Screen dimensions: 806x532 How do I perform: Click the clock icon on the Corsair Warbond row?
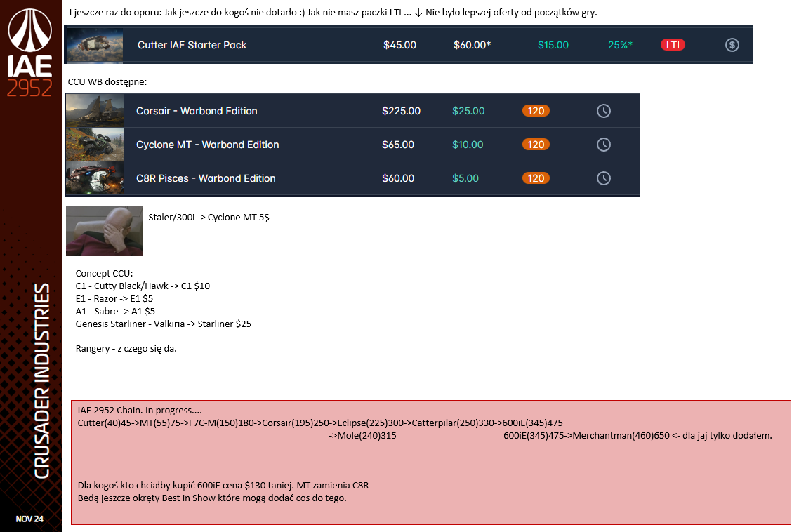tap(604, 110)
